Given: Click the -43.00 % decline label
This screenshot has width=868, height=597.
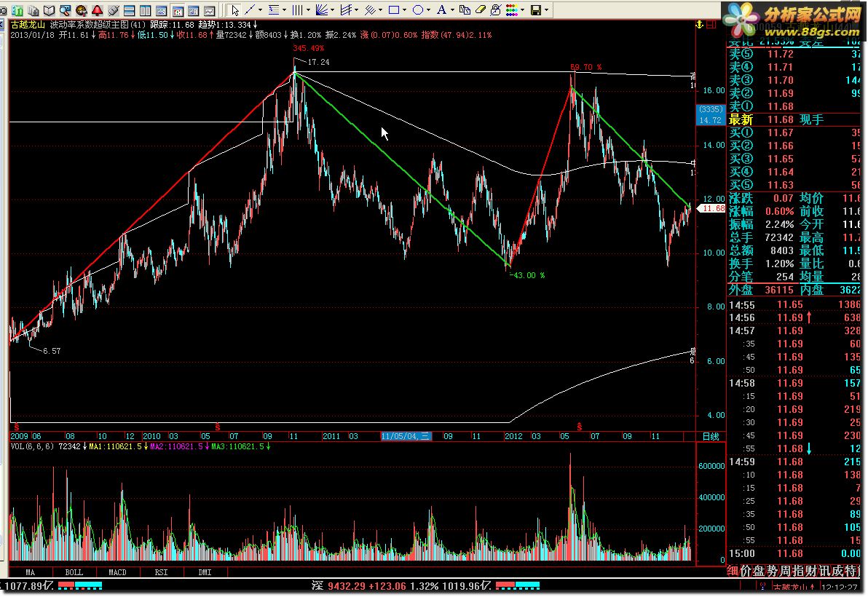Looking at the screenshot, I should 527,275.
